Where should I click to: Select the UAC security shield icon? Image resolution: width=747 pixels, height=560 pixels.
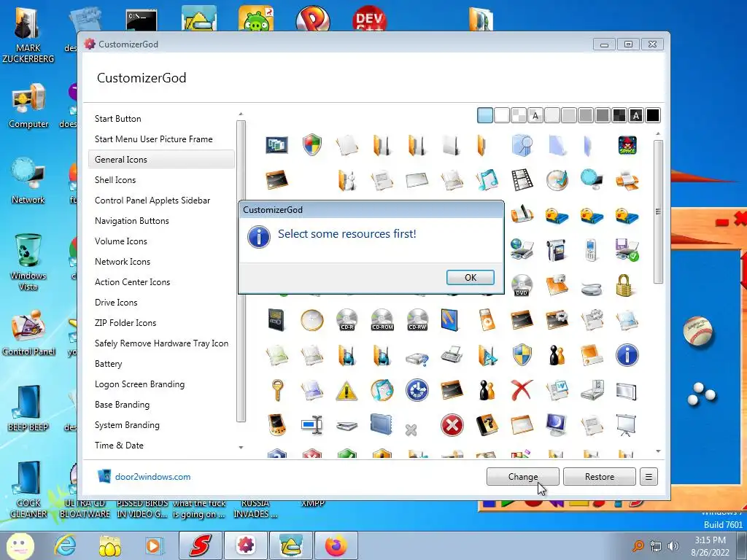312,145
